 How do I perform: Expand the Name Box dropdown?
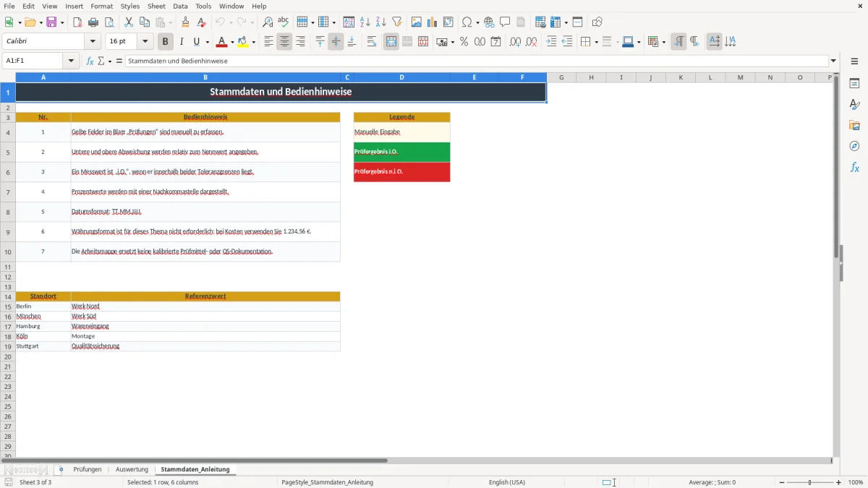pos(72,61)
